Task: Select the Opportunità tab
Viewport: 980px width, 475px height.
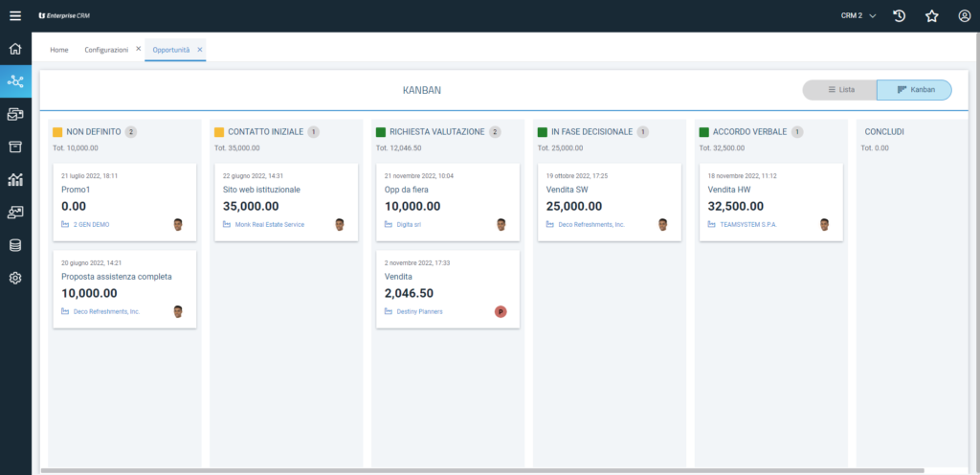Action: click(171, 50)
